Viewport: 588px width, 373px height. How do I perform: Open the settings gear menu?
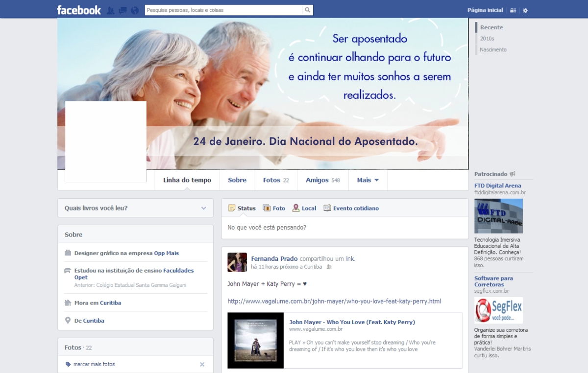pos(525,10)
